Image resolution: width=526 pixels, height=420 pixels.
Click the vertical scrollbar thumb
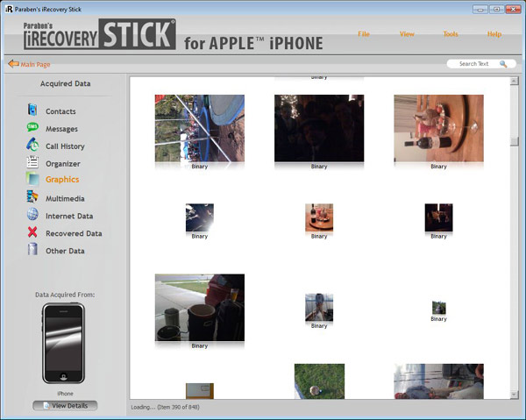515,141
